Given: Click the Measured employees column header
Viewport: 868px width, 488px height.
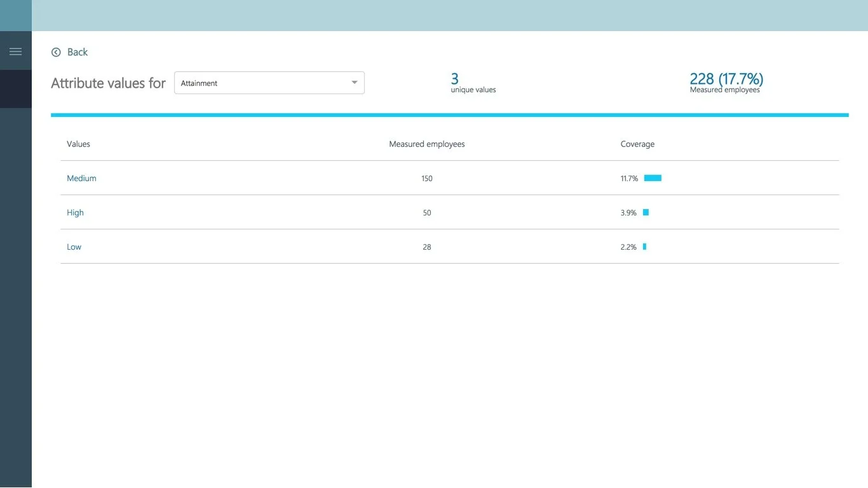Looking at the screenshot, I should [426, 144].
